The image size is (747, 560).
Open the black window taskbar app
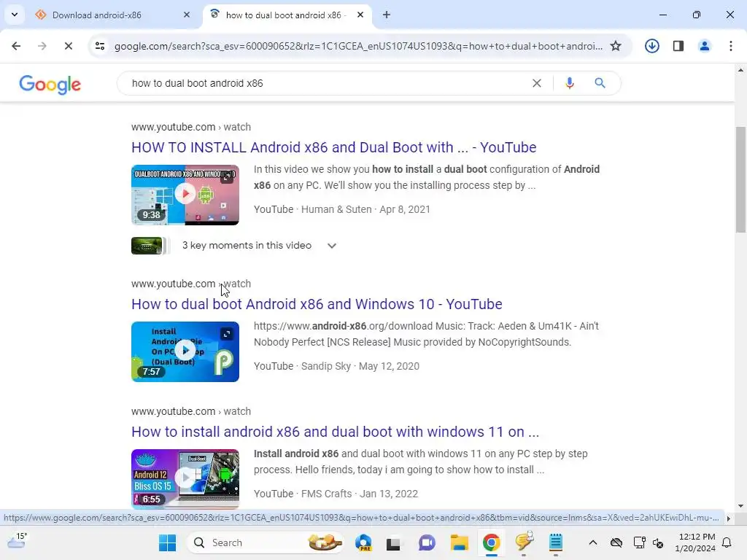pos(393,543)
